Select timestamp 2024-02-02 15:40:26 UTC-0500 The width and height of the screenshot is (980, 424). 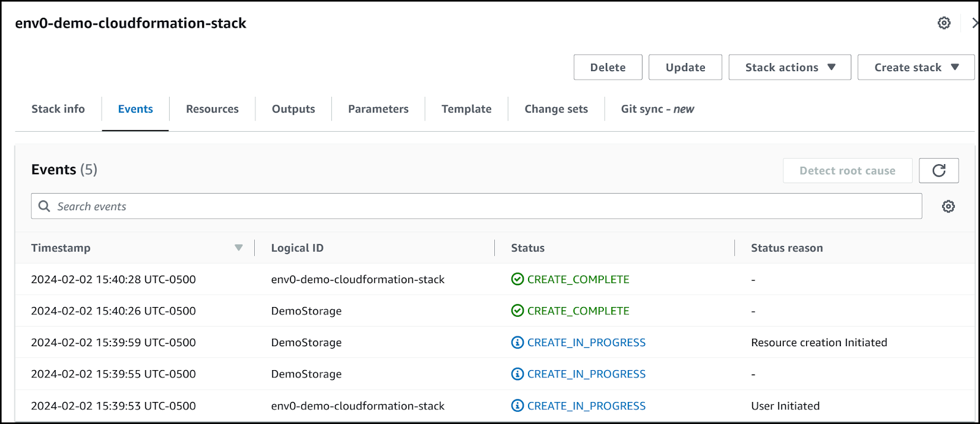click(x=113, y=311)
